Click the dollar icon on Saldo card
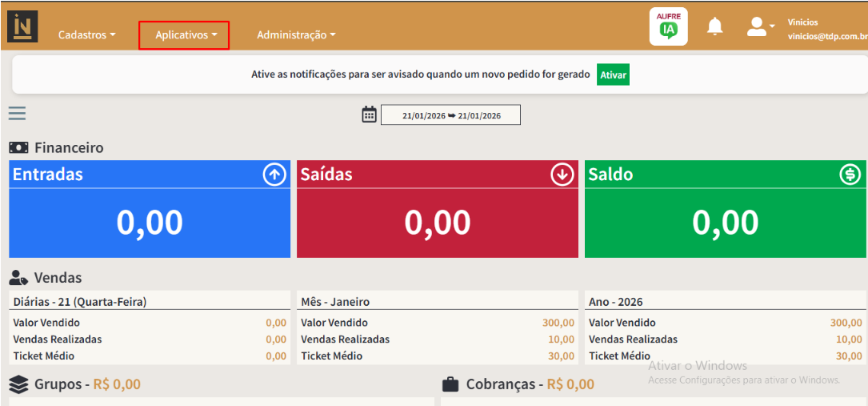This screenshot has height=406, width=868. [850, 175]
